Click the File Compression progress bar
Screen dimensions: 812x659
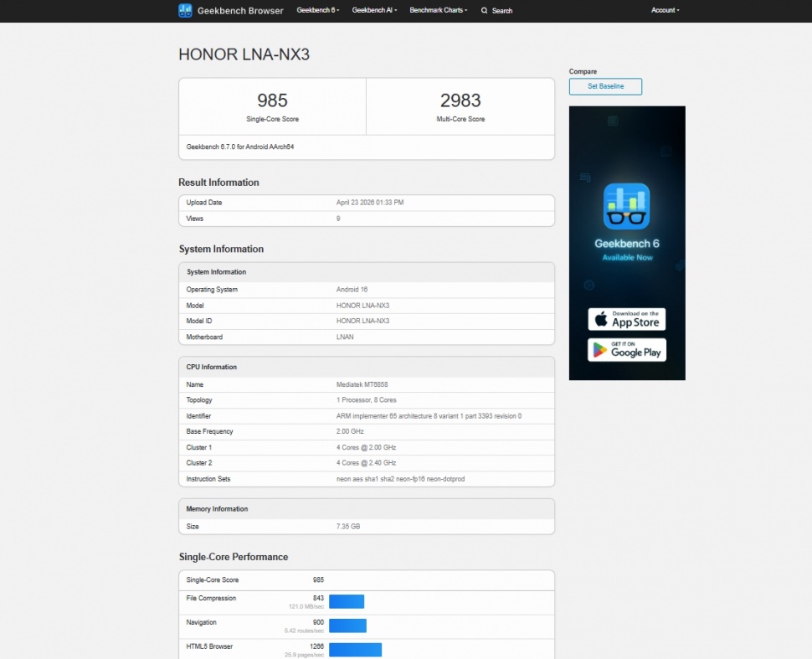[x=347, y=601]
